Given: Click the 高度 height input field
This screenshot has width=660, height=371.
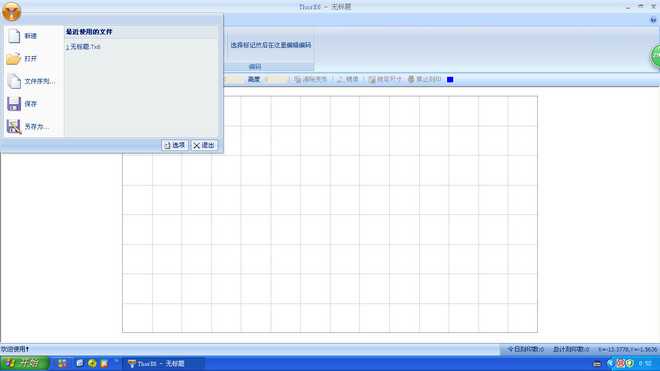Looking at the screenshot, I should [275, 79].
